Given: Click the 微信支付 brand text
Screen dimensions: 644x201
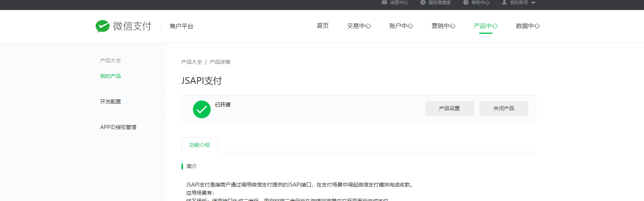Looking at the screenshot, I should 132,26.
